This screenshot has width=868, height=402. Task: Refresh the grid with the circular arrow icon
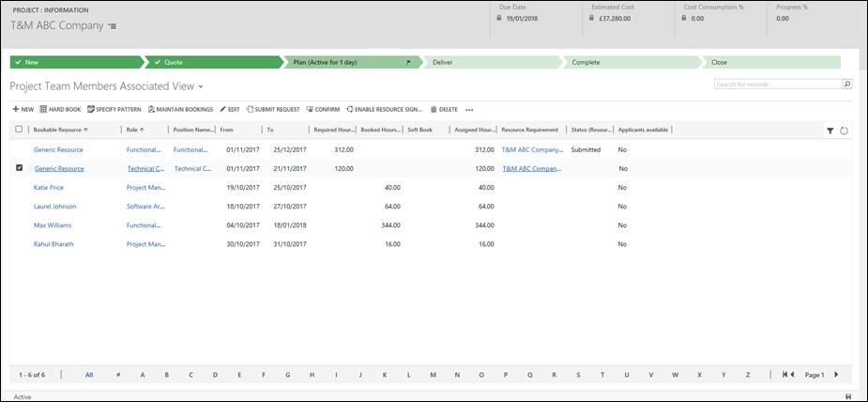(844, 131)
